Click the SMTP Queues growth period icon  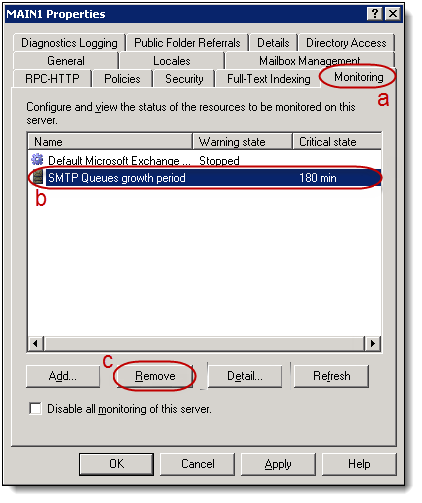point(39,177)
